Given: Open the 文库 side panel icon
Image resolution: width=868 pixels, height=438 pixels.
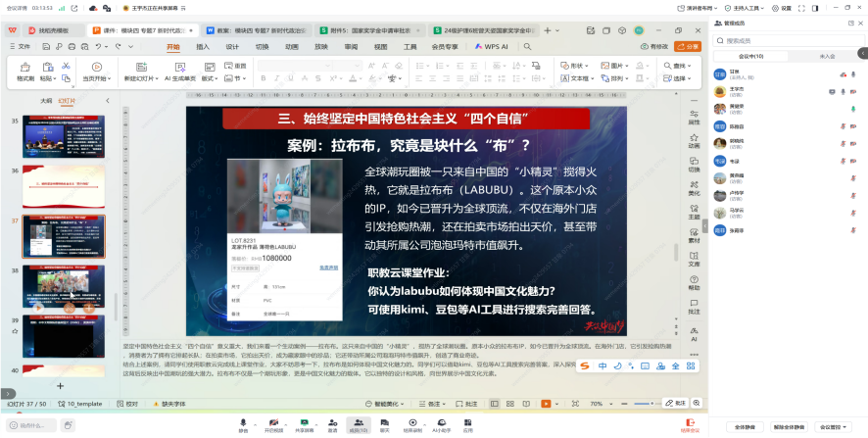Looking at the screenshot, I should (694, 260).
